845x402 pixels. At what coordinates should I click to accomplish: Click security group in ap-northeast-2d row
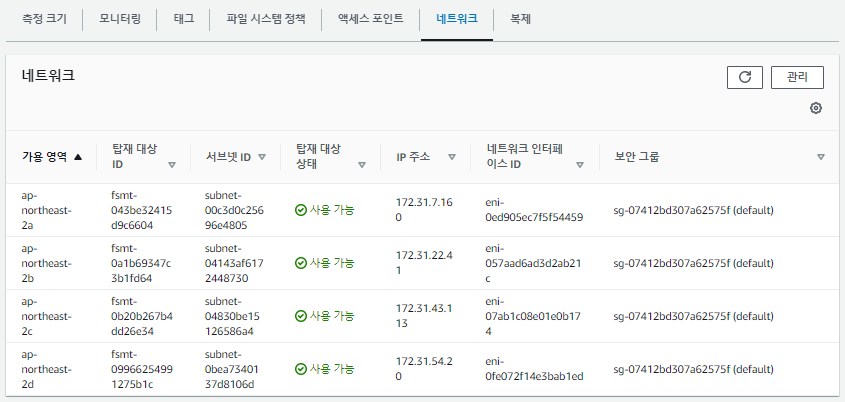[694, 369]
